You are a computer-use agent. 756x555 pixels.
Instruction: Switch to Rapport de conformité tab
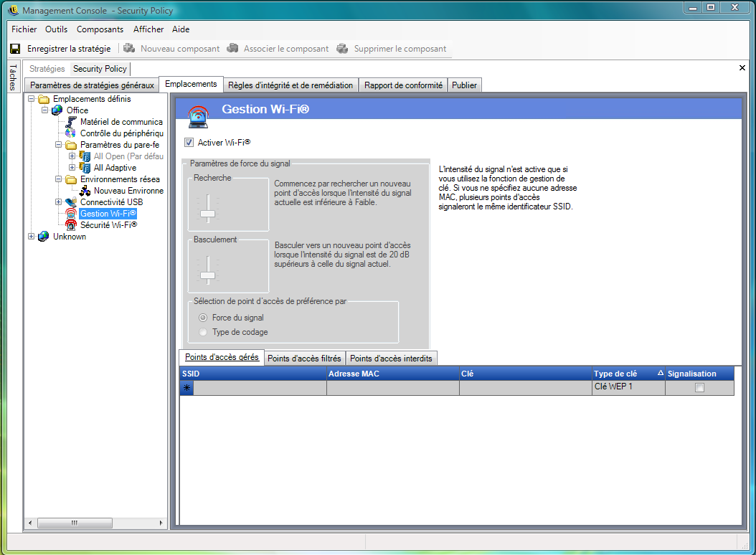[403, 85]
